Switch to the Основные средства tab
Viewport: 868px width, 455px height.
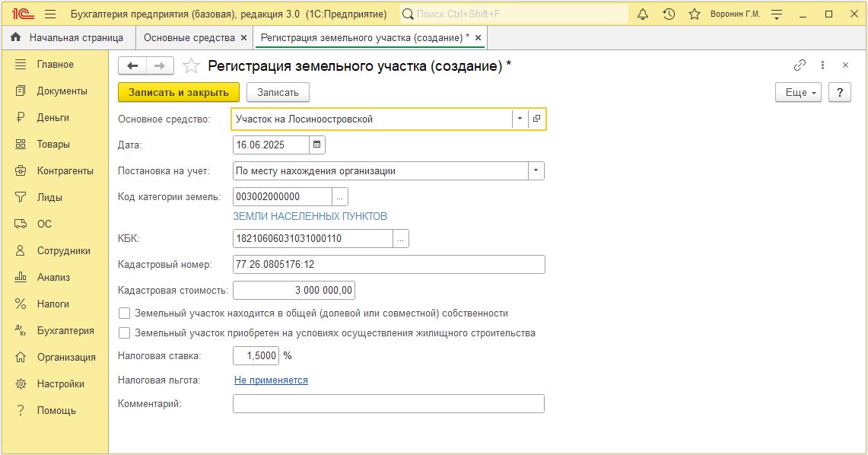(x=189, y=37)
